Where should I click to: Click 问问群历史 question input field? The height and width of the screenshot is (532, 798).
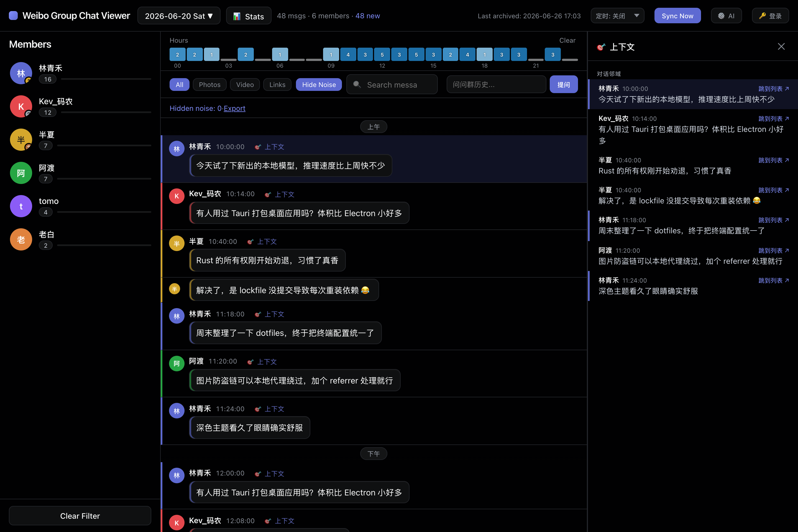496,85
